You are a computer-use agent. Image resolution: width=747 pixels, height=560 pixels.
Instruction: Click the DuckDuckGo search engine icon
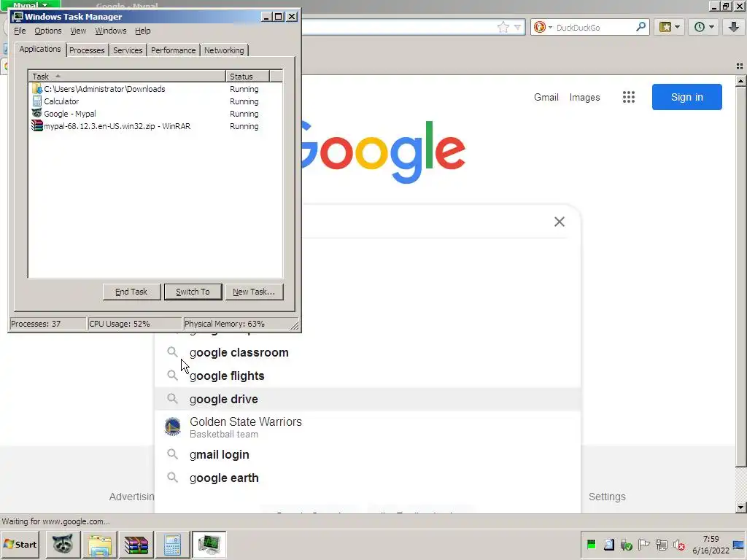pyautogui.click(x=539, y=27)
